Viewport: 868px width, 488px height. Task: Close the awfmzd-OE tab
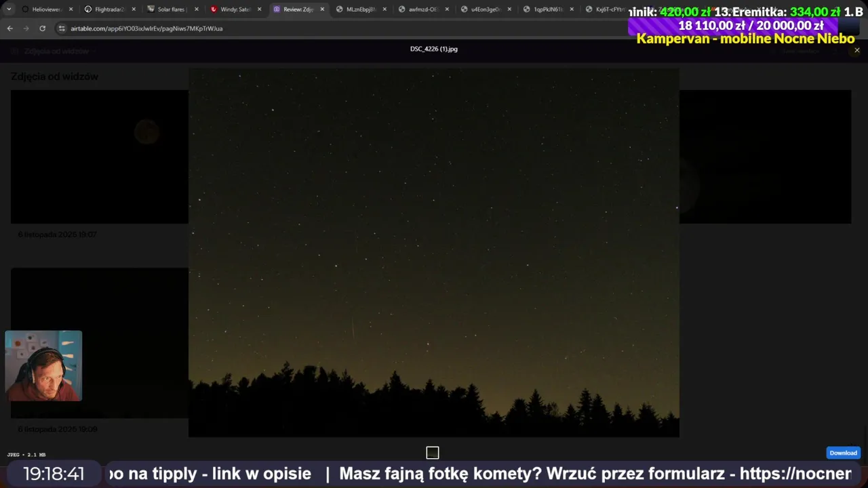pyautogui.click(x=447, y=9)
